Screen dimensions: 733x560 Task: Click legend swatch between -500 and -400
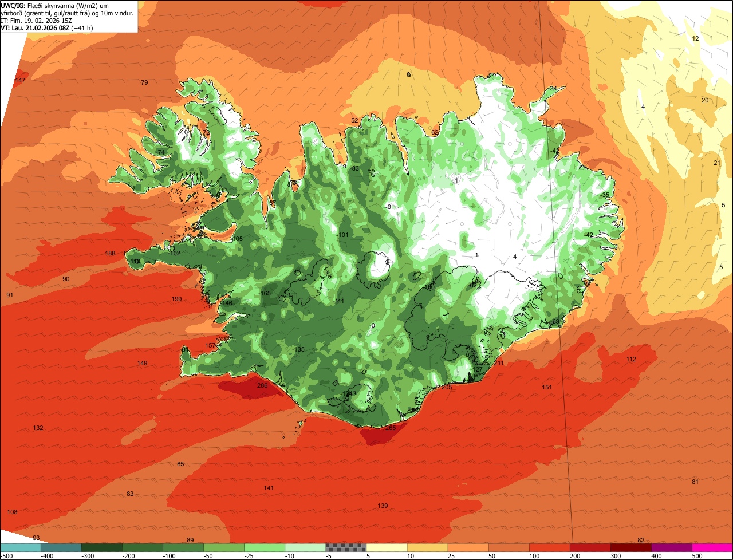pos(21,547)
